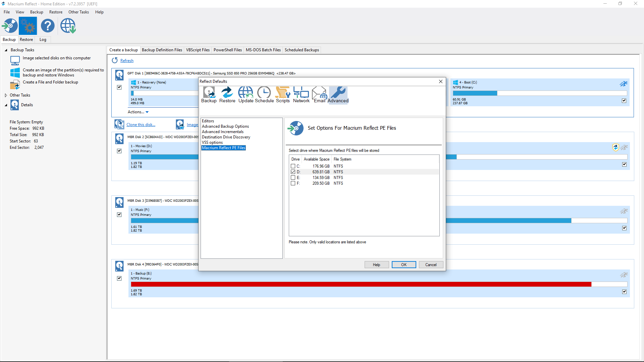Collapse the Backup Tasks section

click(6, 50)
